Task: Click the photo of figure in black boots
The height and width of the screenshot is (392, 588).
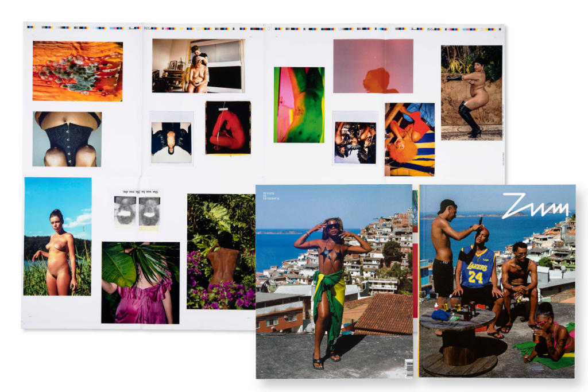Action: coord(471,92)
